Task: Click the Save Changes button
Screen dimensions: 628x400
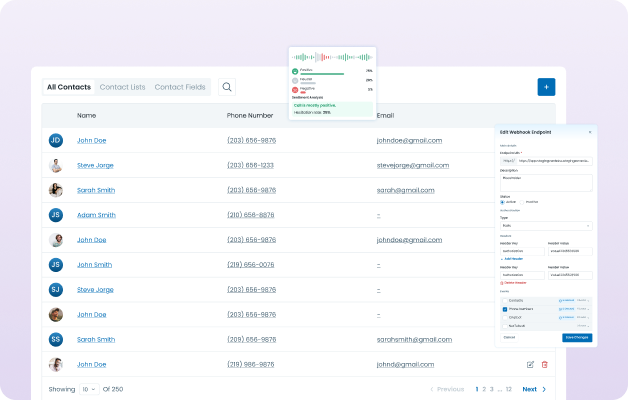Action: 577,337
